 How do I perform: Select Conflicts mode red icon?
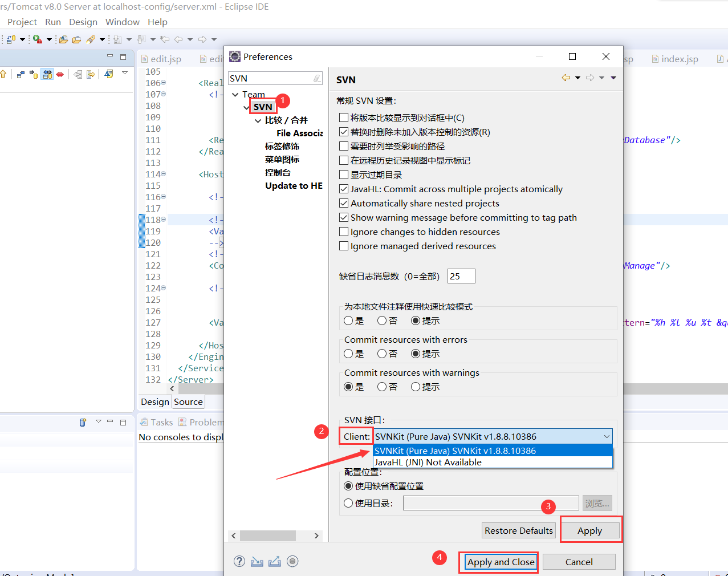(x=60, y=74)
